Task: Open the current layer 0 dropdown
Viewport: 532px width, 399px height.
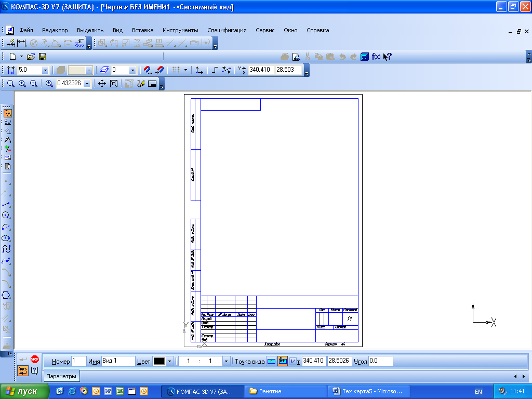Action: 132,70
